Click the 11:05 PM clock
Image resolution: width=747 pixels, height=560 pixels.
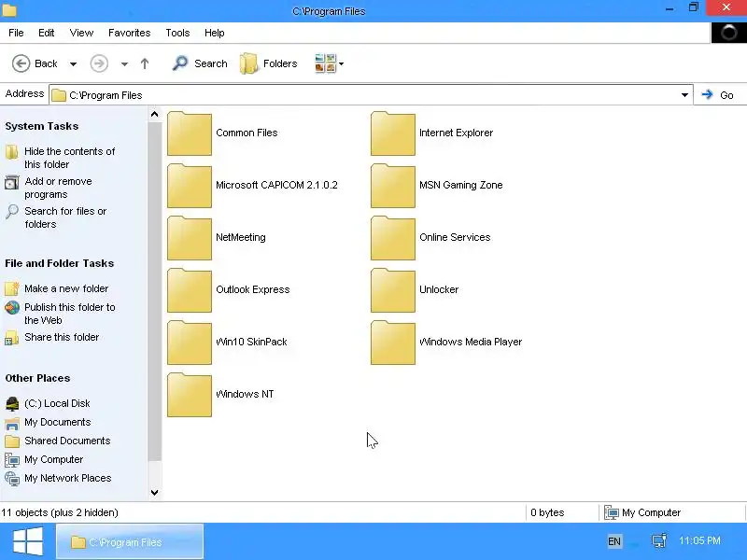699,541
